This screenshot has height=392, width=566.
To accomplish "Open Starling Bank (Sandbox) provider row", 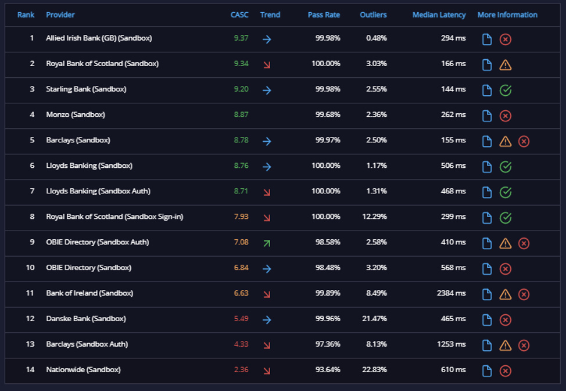I will point(282,90).
